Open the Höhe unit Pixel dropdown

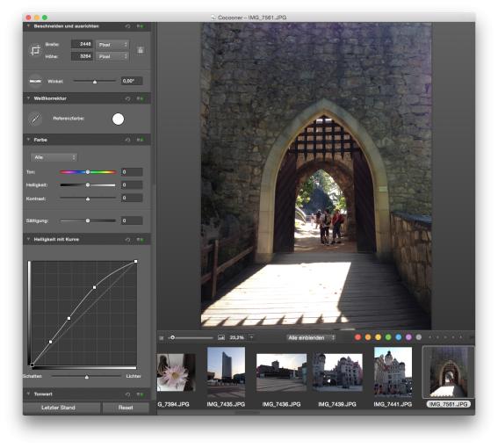112,56
